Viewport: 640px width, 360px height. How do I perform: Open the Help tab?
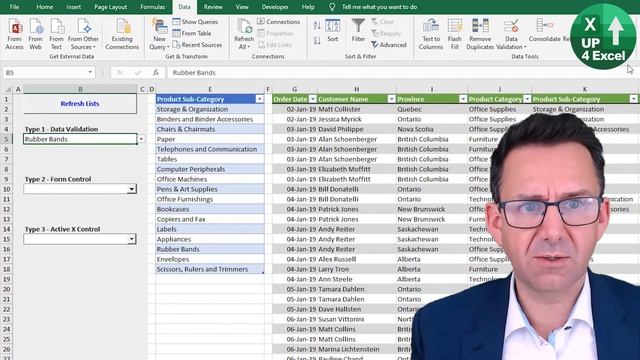click(308, 7)
